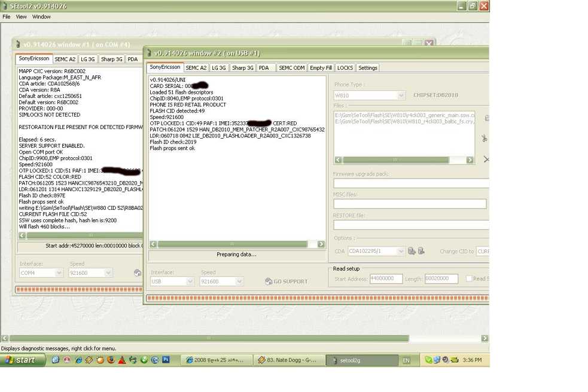Image resolution: width=588 pixels, height=392 pixels.
Task: Switch to SEMC A2 tab in window #2
Action: pos(196,68)
